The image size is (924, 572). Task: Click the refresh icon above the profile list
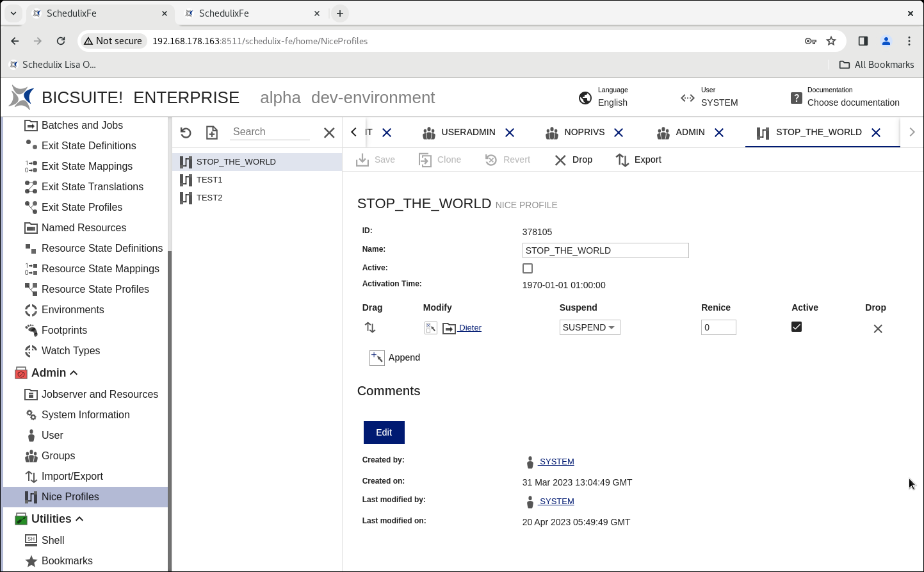click(x=186, y=133)
